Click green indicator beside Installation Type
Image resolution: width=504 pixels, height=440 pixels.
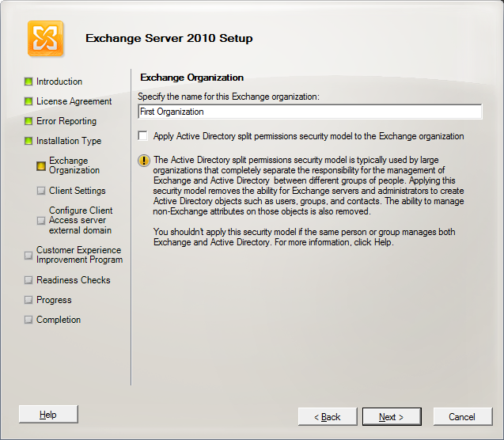point(28,141)
